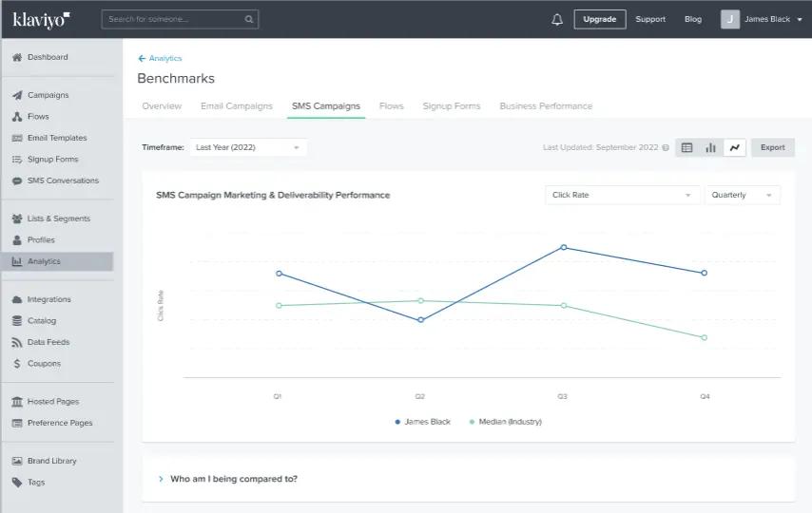Switch to table view

(686, 147)
